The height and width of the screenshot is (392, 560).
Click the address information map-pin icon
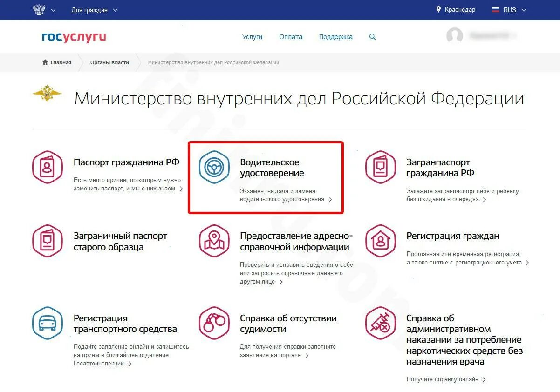(214, 241)
